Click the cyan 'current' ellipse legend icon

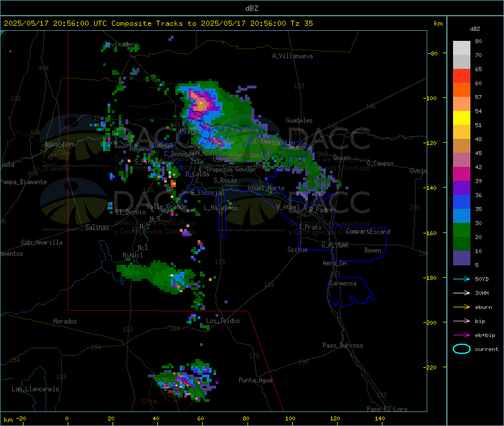pyautogui.click(x=461, y=349)
